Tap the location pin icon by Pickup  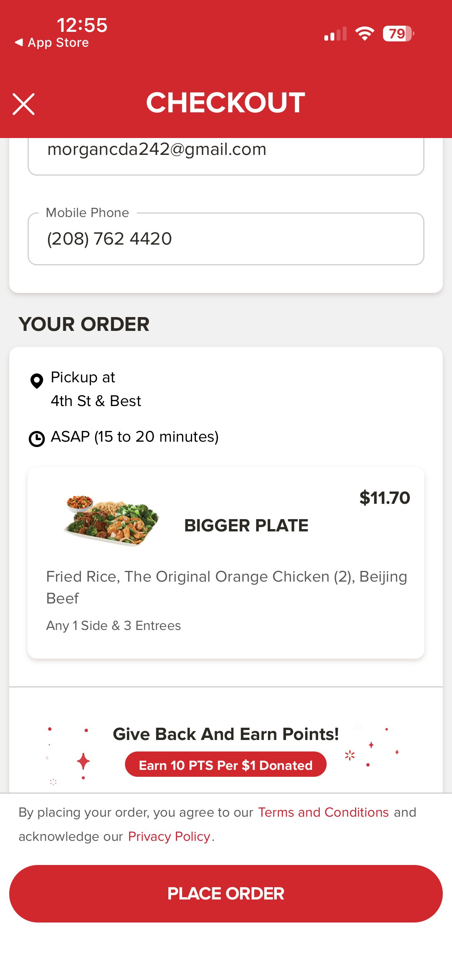(x=37, y=381)
